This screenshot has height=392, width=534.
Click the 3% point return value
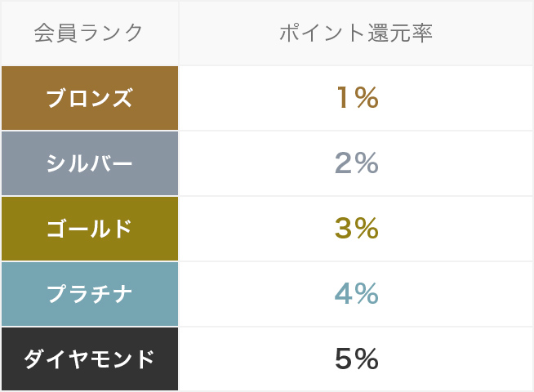click(x=357, y=229)
